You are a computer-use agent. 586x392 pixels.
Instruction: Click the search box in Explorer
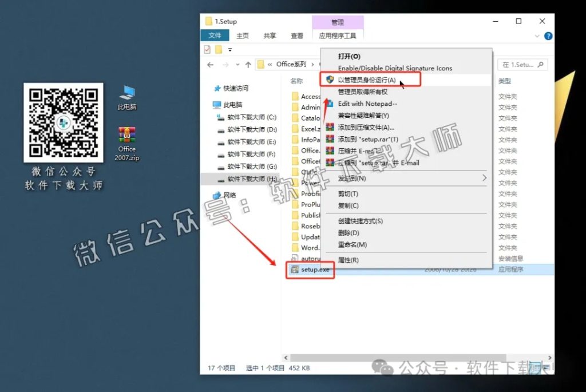coord(524,64)
